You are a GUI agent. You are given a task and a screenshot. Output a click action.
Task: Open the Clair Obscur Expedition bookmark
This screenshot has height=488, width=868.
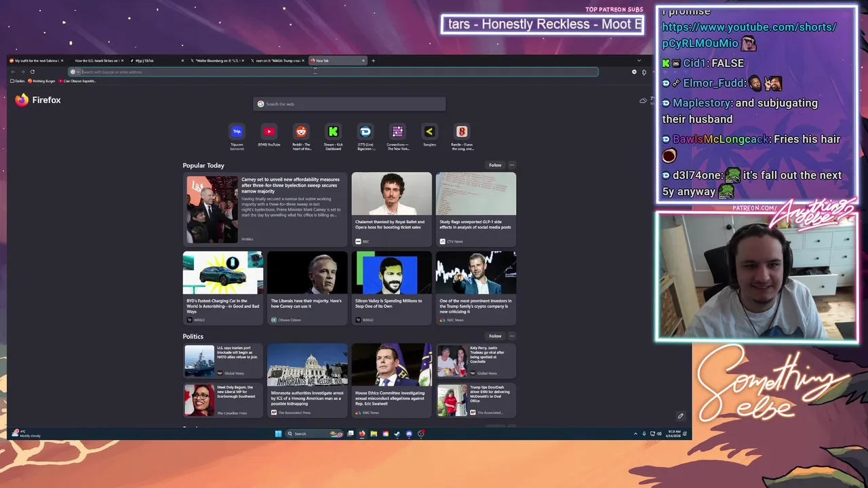(x=77, y=81)
